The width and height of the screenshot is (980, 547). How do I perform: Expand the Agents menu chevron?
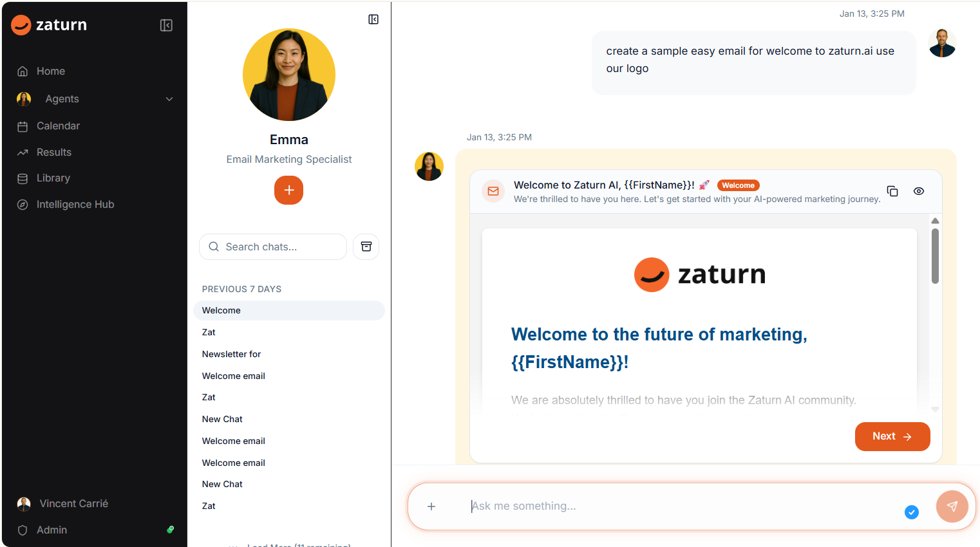point(169,99)
